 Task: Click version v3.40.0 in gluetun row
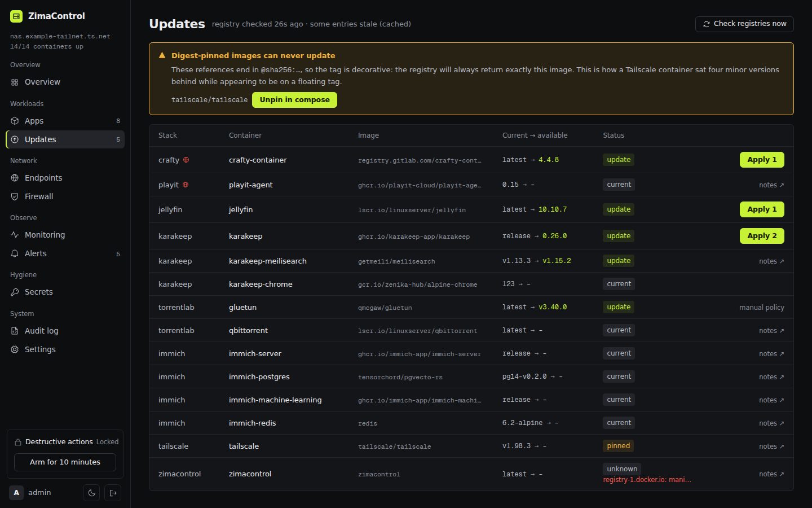tap(553, 307)
